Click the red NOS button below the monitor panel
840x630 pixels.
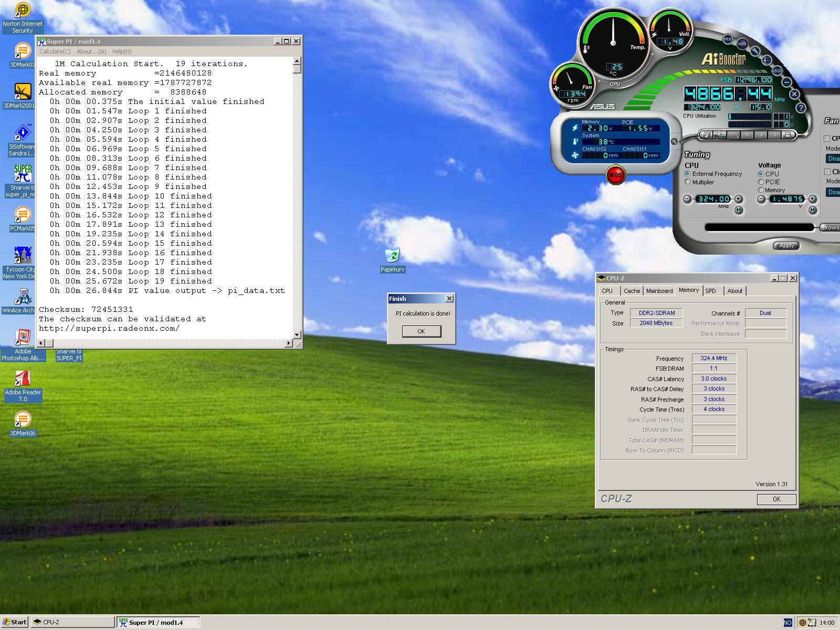(615, 175)
